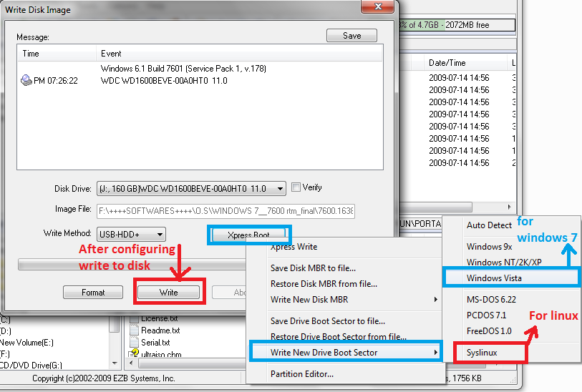Click the Image File path field

click(225, 210)
